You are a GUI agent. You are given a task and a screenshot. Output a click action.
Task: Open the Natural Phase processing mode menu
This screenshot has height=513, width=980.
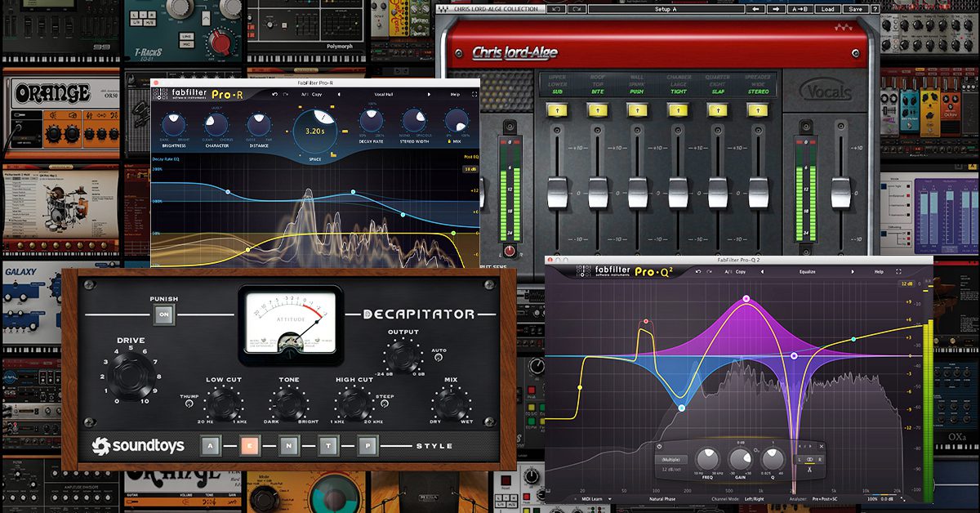(662, 499)
